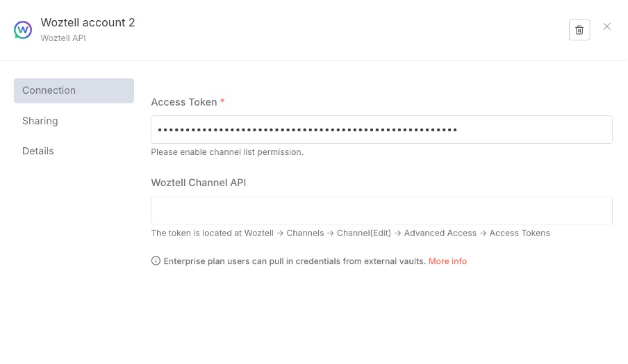Focus the Access Token input field
The height and width of the screenshot is (364, 628).
[528, 130]
